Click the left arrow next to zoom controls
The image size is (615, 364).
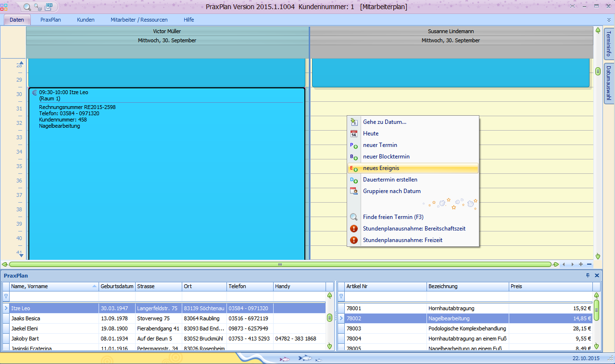point(565,264)
